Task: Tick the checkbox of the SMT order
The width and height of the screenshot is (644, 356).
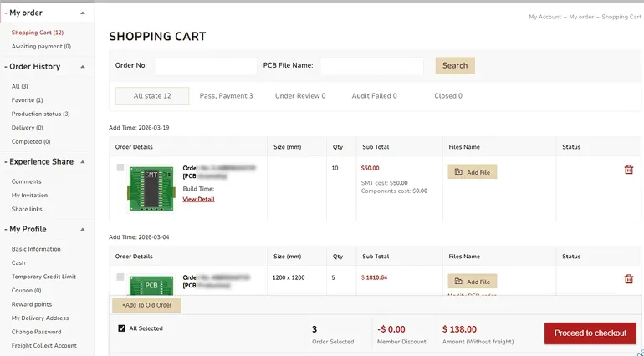Action: (120, 167)
